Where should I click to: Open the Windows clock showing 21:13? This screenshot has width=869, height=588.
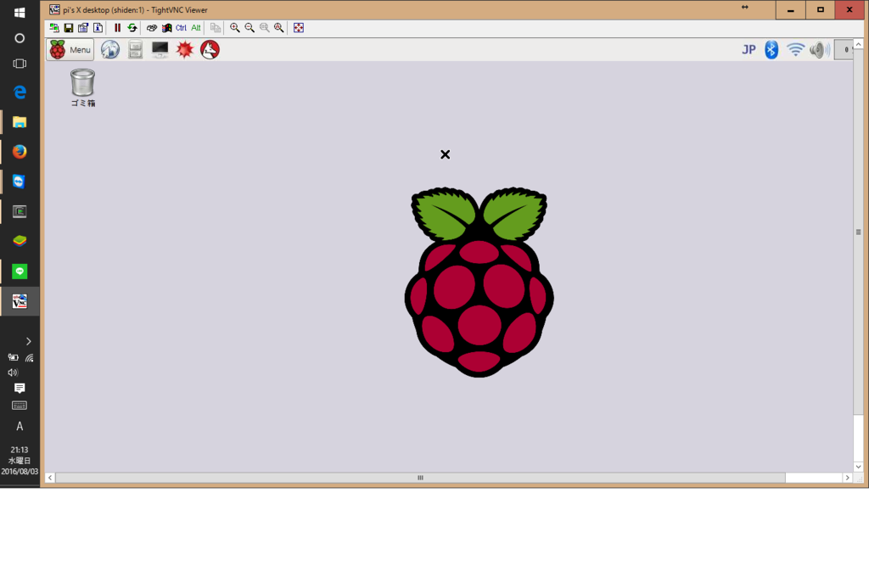20,461
